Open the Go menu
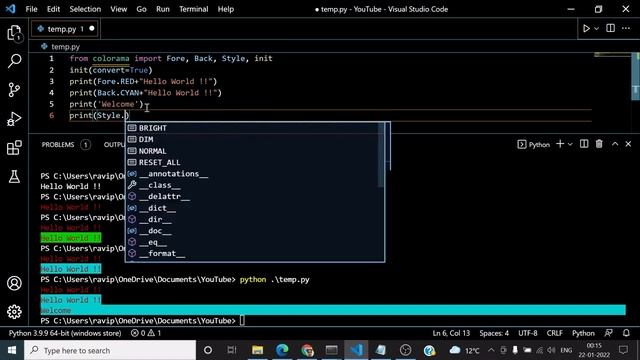This screenshot has height=360, width=640. tap(141, 9)
